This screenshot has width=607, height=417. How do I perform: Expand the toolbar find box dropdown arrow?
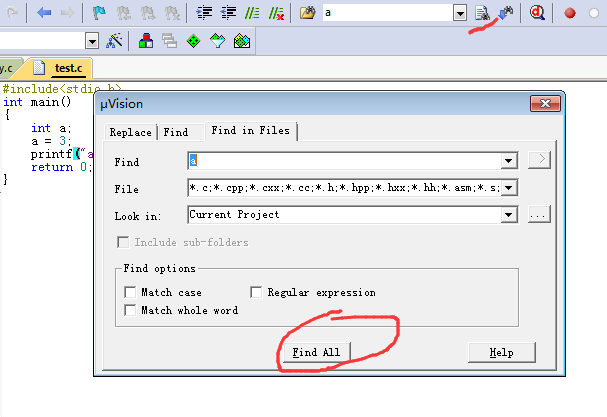(460, 14)
